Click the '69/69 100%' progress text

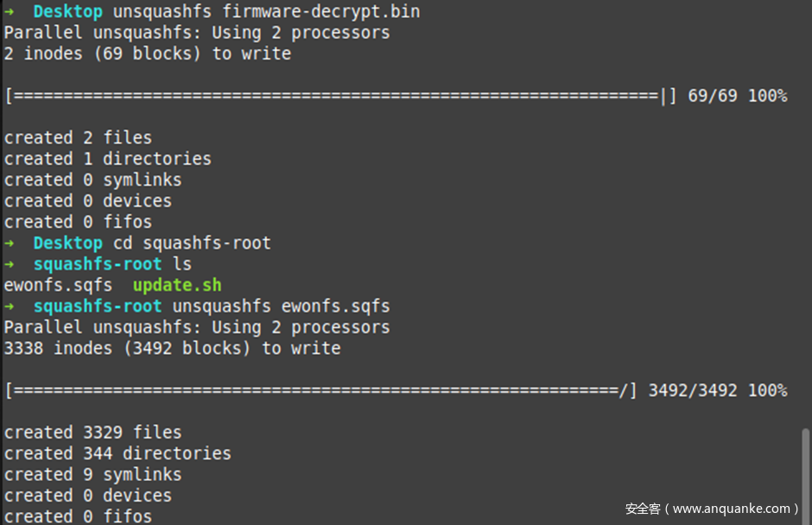[737, 96]
